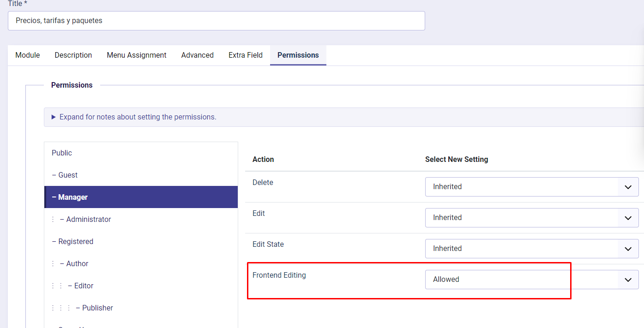Change the Frontend Editing setting dropdown
The image size is (644, 328).
532,280
